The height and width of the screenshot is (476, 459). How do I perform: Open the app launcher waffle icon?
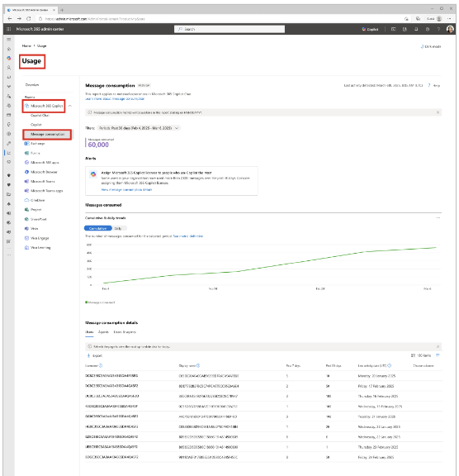(x=9, y=29)
